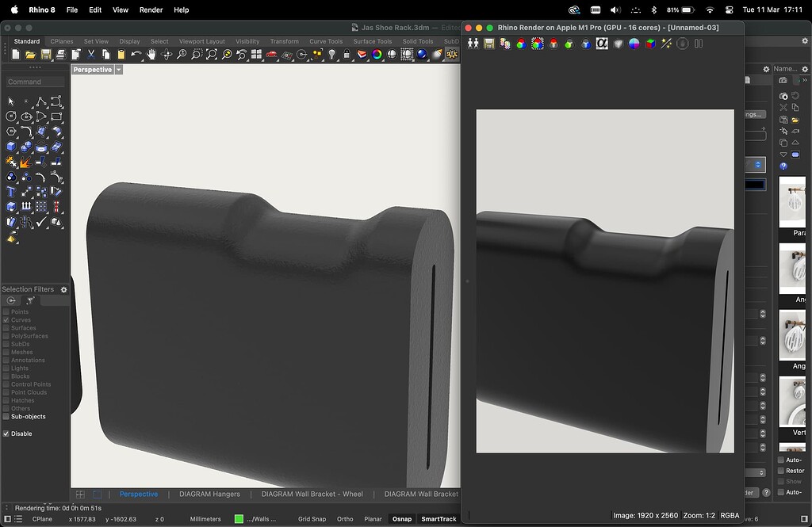Image resolution: width=812 pixels, height=527 pixels.
Task: Open the Render menu in the menu bar
Action: [x=150, y=10]
